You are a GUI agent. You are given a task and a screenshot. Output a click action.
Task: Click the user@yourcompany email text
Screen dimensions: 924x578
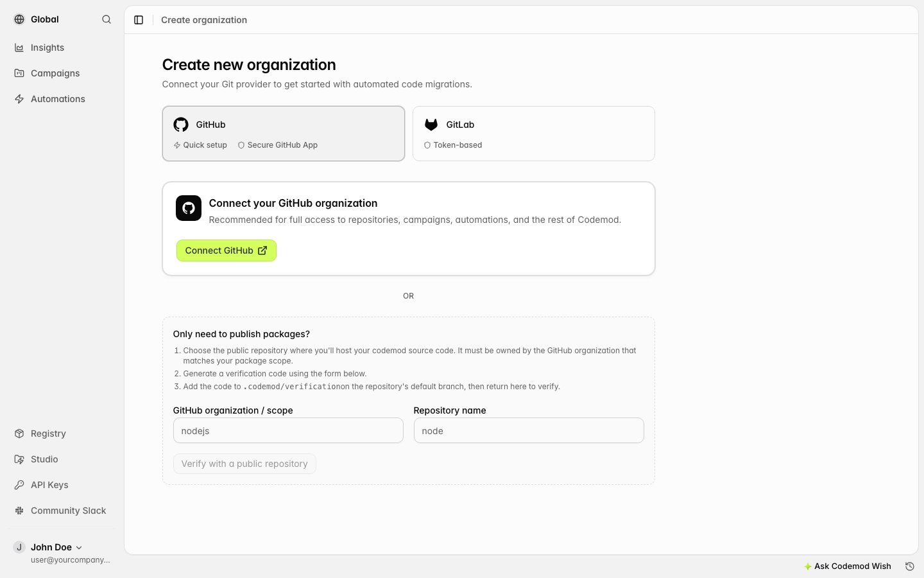[x=71, y=560]
